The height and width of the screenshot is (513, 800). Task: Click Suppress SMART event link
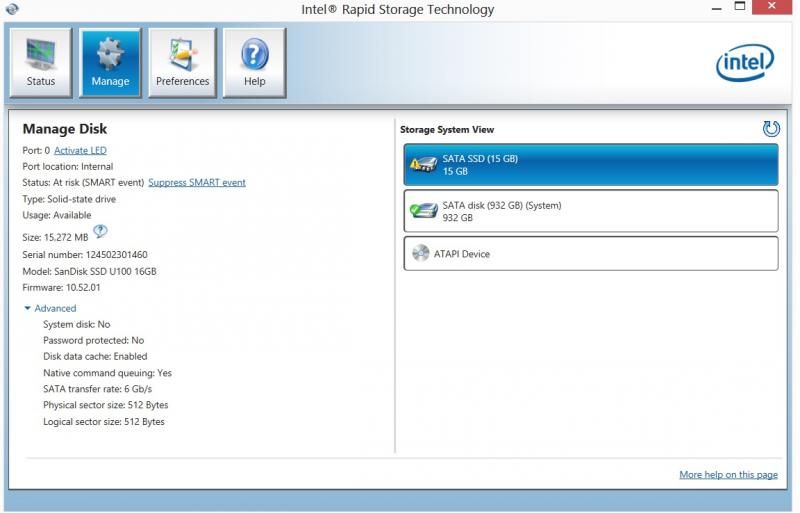pos(197,183)
